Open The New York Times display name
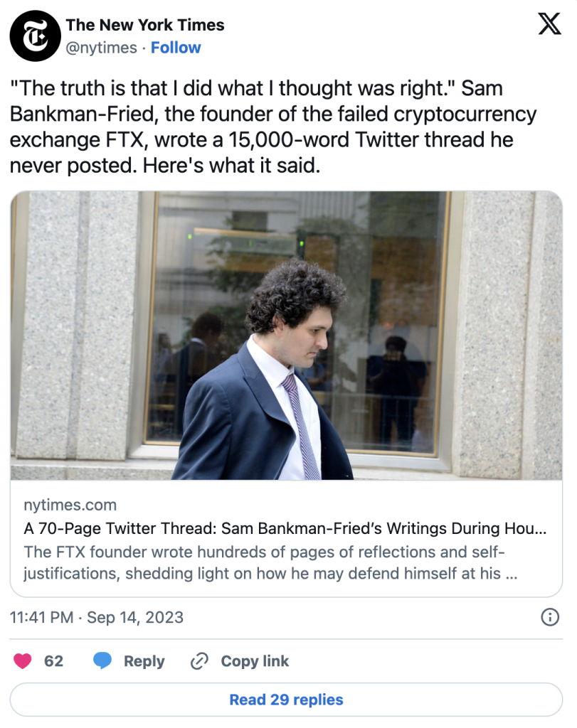Screen dimensions: 577x728 pyautogui.click(x=145, y=25)
